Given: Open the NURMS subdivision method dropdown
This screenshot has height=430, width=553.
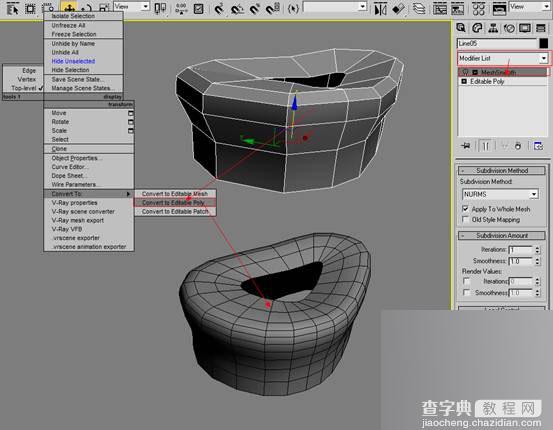Looking at the screenshot, I should click(534, 194).
